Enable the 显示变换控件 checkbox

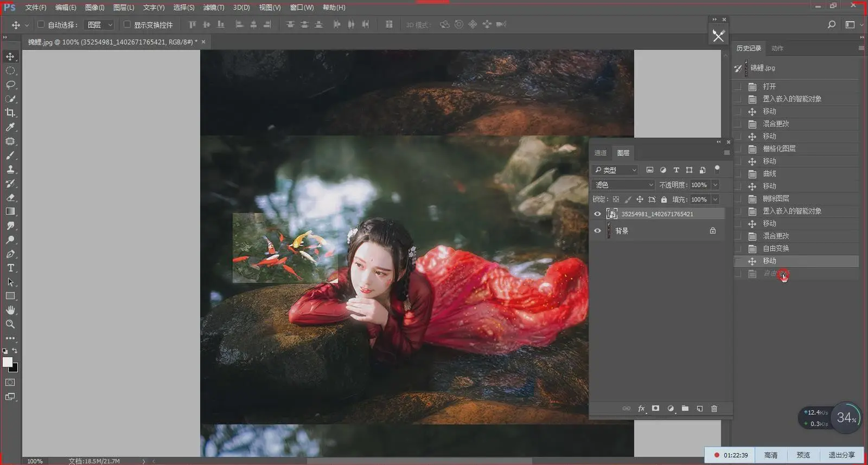[127, 24]
